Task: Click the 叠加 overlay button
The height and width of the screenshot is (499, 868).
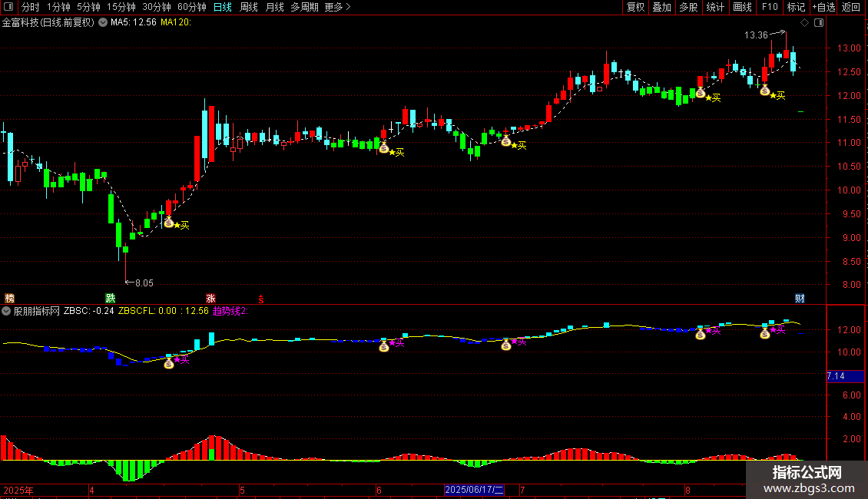Action: click(x=661, y=7)
